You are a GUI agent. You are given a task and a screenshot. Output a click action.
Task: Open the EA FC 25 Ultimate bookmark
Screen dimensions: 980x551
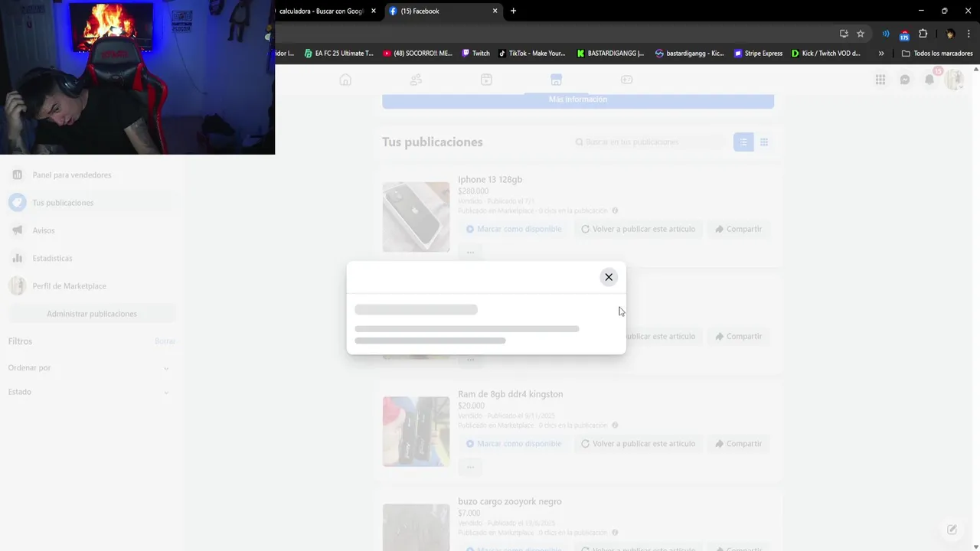(x=338, y=54)
